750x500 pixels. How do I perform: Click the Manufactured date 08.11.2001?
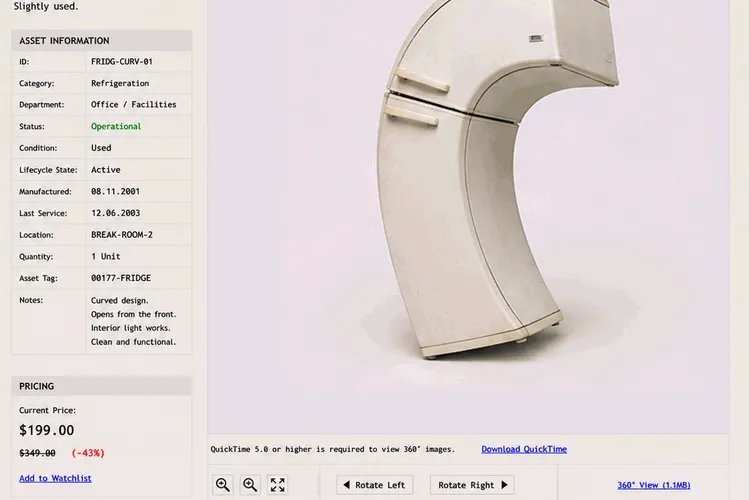click(x=115, y=191)
